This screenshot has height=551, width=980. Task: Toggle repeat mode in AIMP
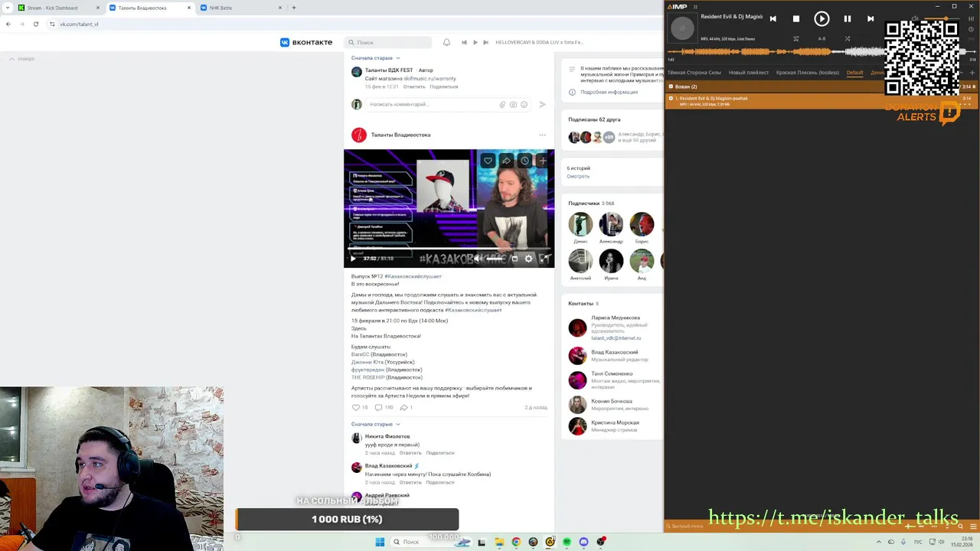coord(796,39)
